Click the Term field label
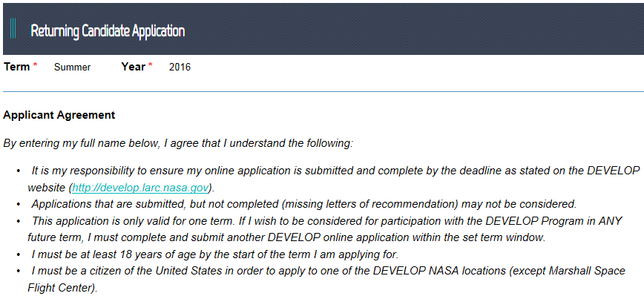Image resolution: width=644 pixels, height=296 pixels. pos(17,67)
